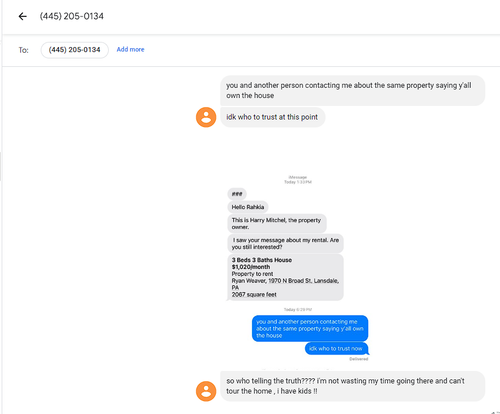
Task: Click the 'Delivered' status text under blue bubbles
Action: 359,359
